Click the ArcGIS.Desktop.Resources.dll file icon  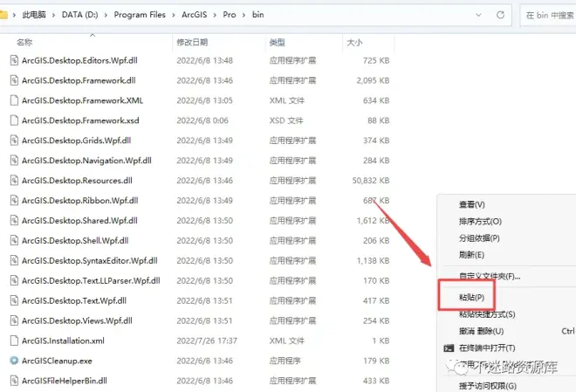[14, 181]
